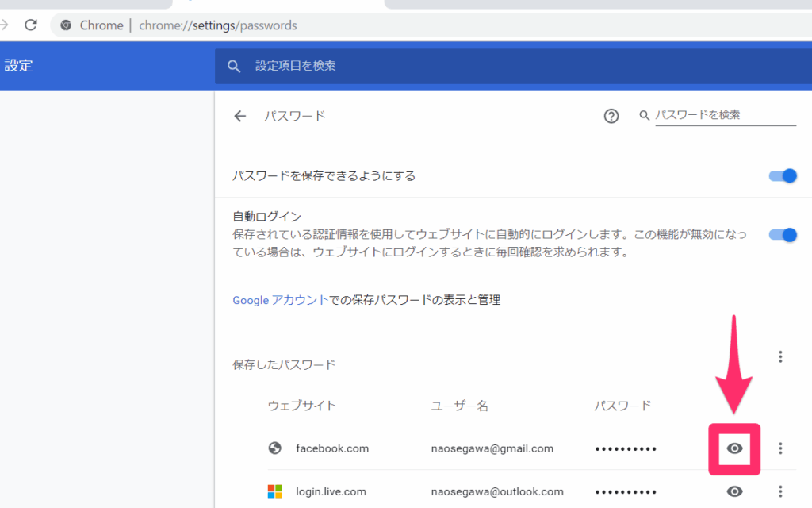Open more actions for facebook.com entry
The height and width of the screenshot is (508, 812).
click(x=780, y=448)
